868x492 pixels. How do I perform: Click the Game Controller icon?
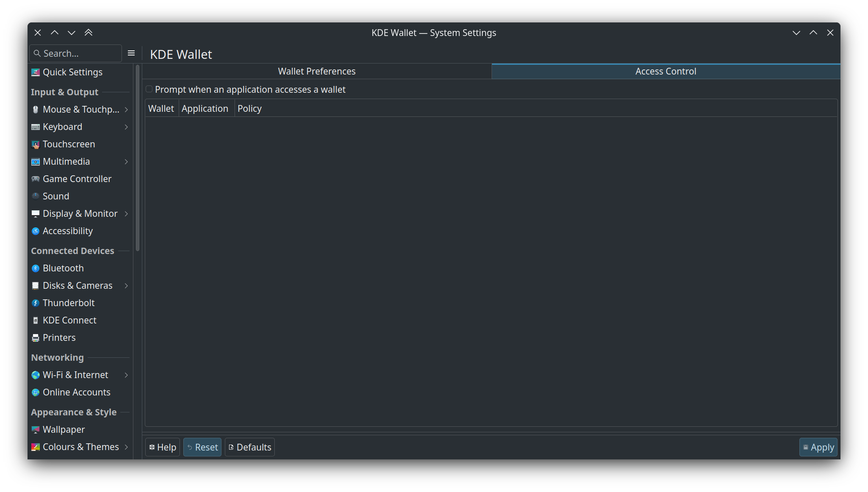[36, 179]
